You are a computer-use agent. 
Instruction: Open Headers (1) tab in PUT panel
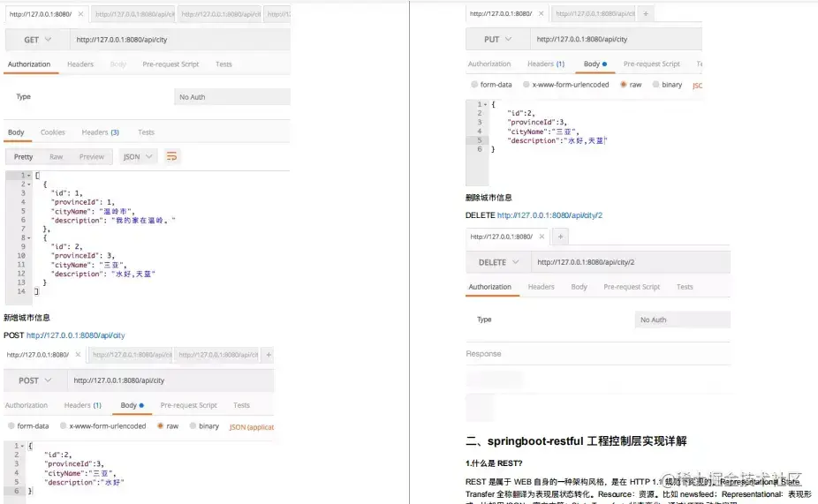point(546,64)
